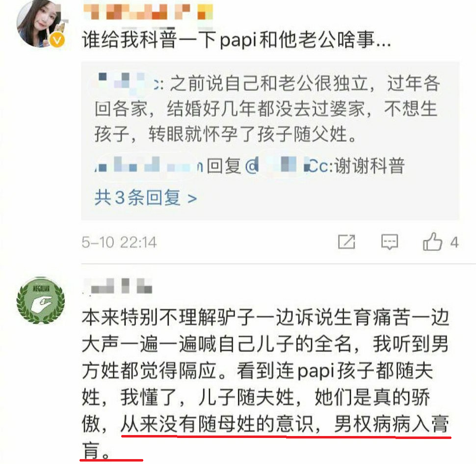Open the first commenter's profile photo
Viewport: 476px width, 464px height.
pos(40,24)
